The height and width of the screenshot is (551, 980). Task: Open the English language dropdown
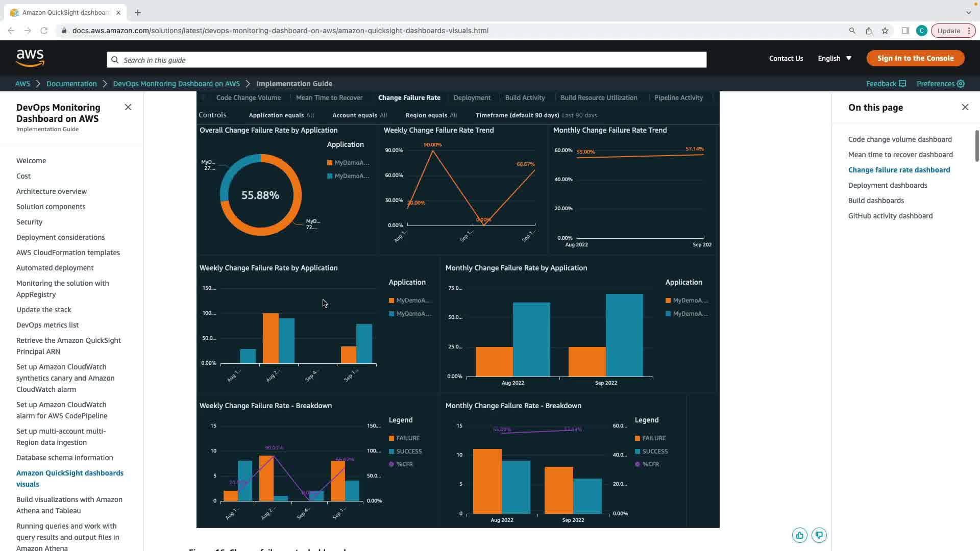(835, 58)
